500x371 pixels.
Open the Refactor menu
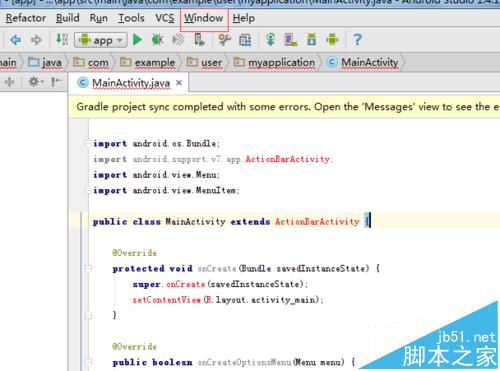point(26,18)
